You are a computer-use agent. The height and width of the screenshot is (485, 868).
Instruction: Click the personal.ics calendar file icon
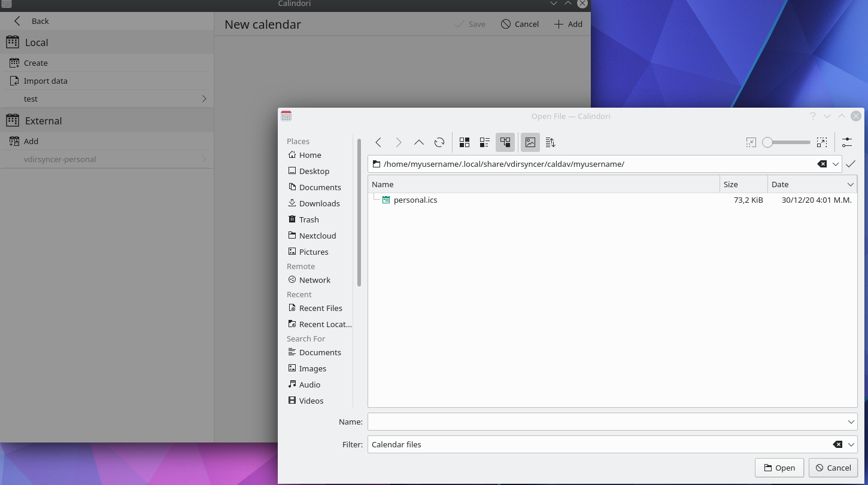click(x=386, y=200)
